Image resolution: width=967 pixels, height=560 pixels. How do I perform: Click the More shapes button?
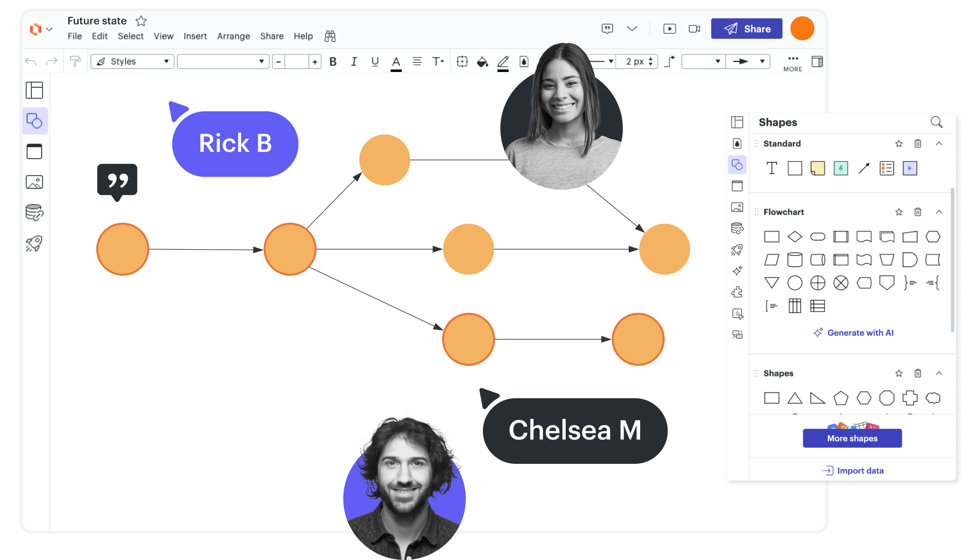click(852, 438)
